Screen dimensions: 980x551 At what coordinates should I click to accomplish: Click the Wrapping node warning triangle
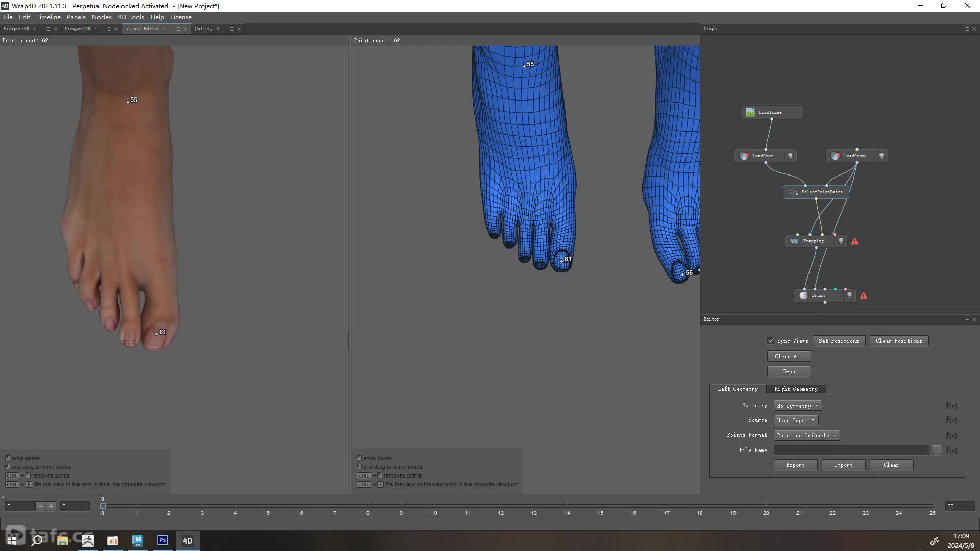tap(855, 241)
